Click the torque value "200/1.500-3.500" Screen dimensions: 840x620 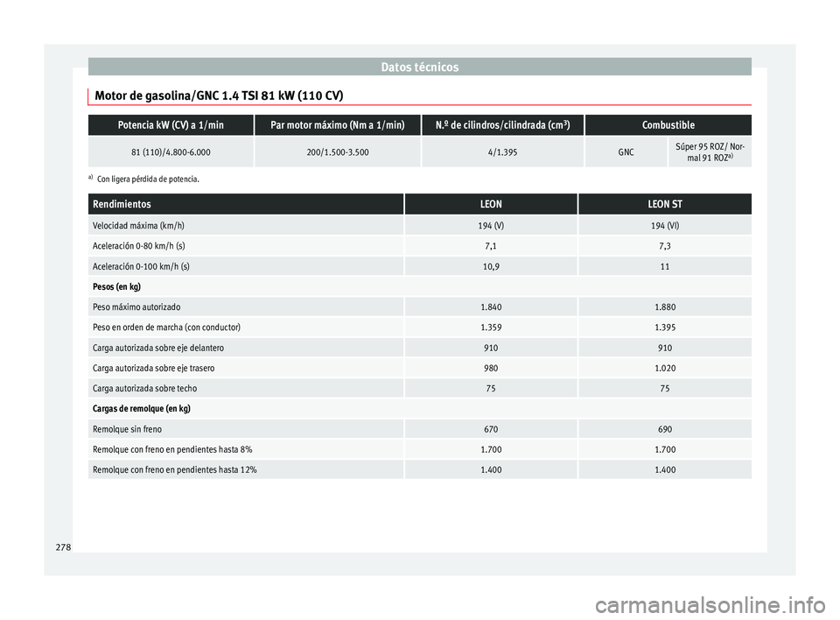[338, 152]
